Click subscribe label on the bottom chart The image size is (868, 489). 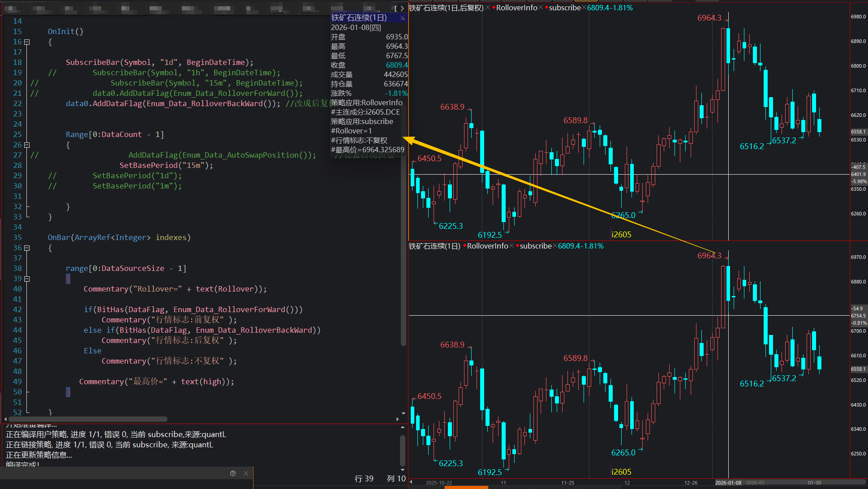point(535,246)
